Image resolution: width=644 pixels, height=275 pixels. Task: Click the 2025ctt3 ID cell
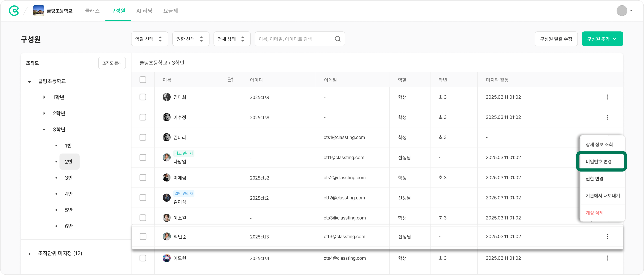click(x=259, y=237)
